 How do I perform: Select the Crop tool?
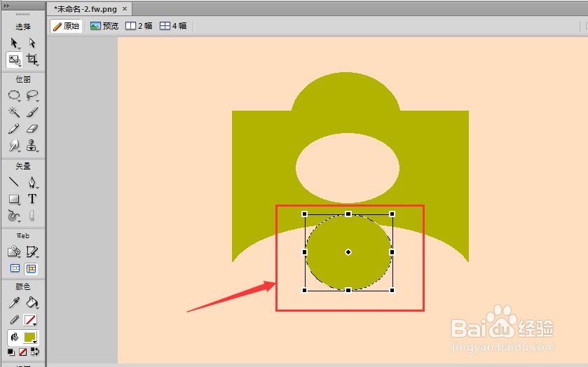pos(32,60)
